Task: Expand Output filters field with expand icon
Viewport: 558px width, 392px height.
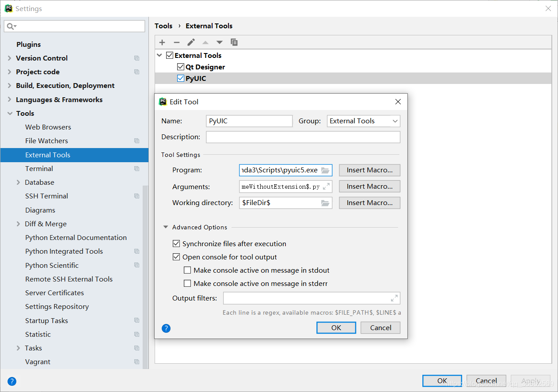Action: tap(395, 298)
